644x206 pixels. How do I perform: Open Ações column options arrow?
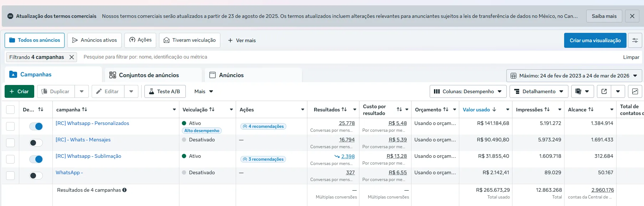tap(303, 110)
